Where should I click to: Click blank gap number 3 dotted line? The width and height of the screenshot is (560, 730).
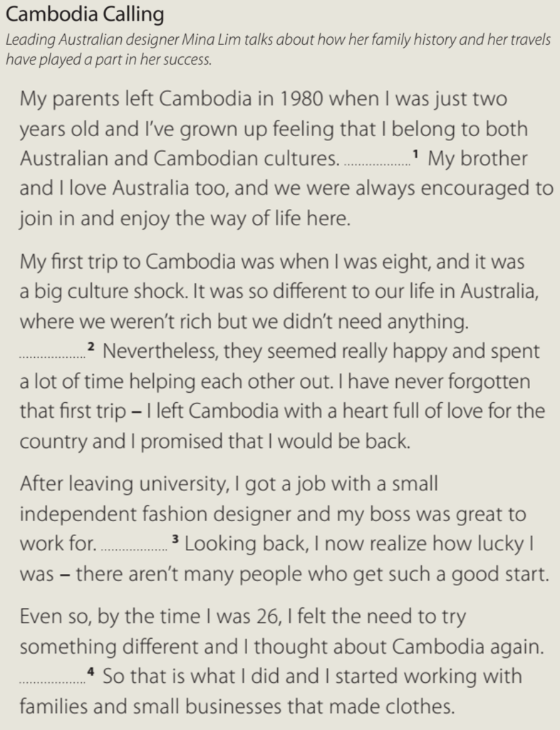135,550
